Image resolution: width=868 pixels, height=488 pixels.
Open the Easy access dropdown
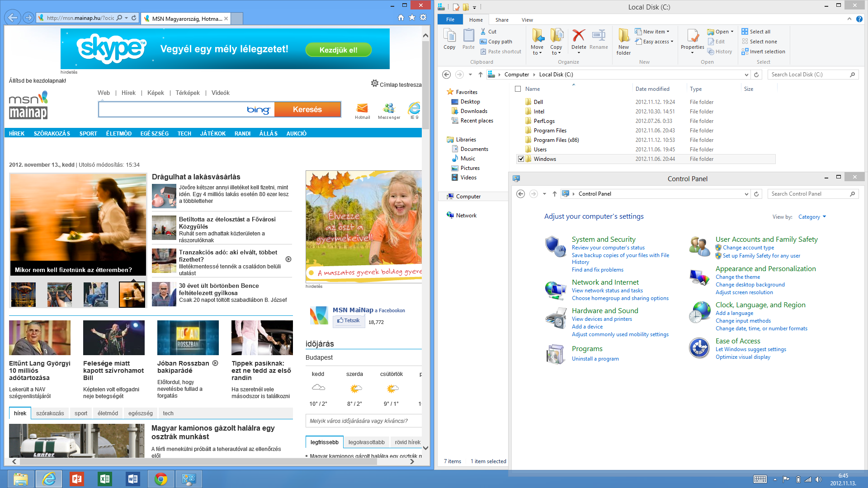[654, 42]
